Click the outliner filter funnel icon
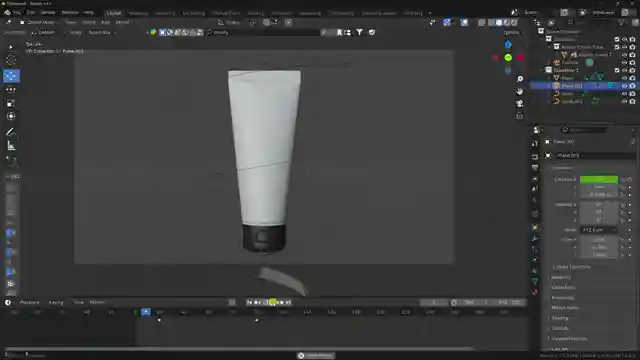640x360 pixels. tap(621, 22)
